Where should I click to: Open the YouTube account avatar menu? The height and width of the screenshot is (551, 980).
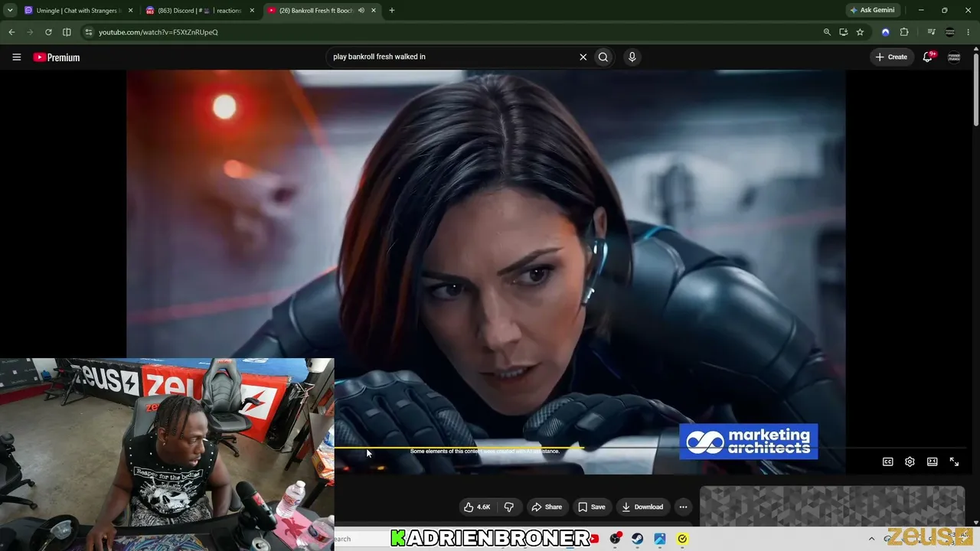pyautogui.click(x=954, y=57)
